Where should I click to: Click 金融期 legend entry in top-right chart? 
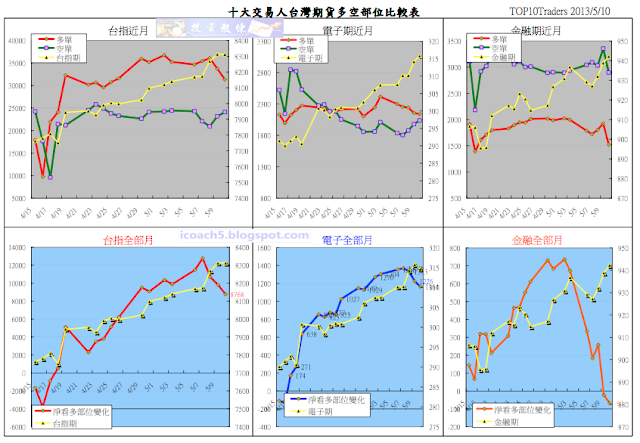494,57
